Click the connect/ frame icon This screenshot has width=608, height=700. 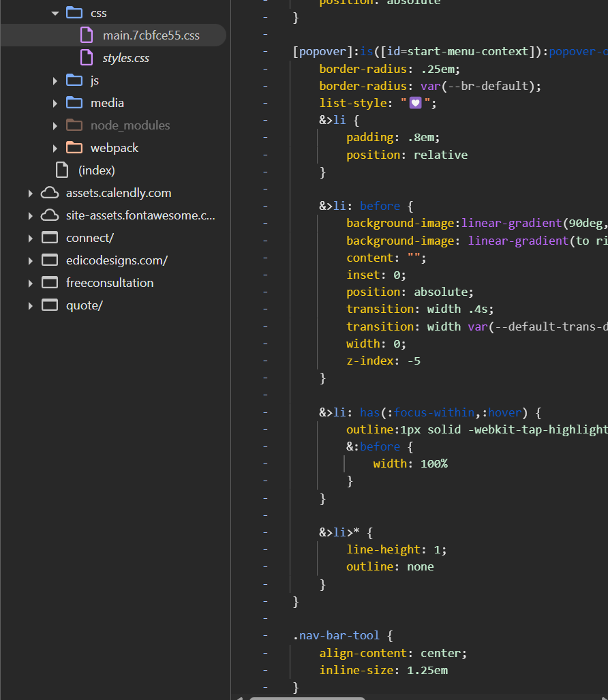pos(50,238)
